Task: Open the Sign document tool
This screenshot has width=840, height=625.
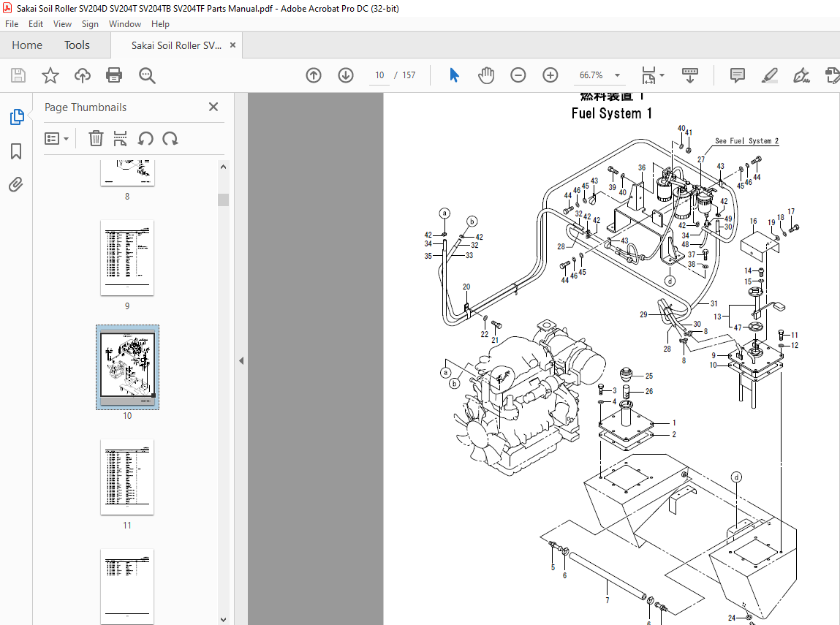Action: 801,75
